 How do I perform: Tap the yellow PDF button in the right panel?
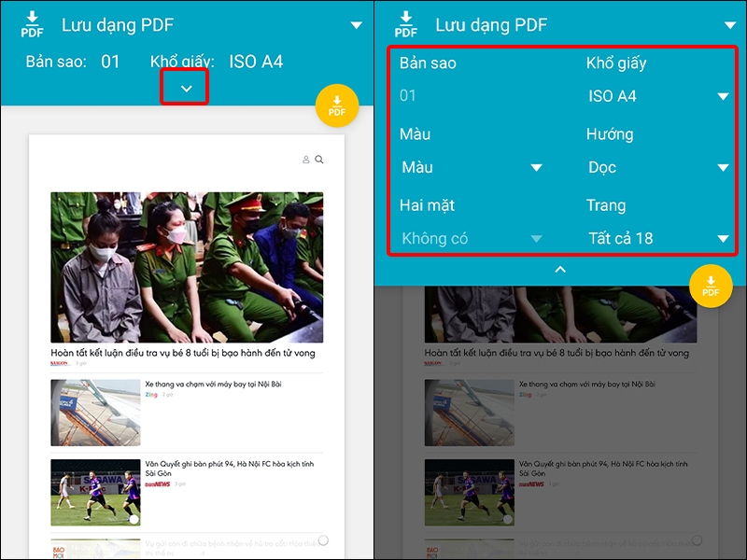[x=711, y=287]
